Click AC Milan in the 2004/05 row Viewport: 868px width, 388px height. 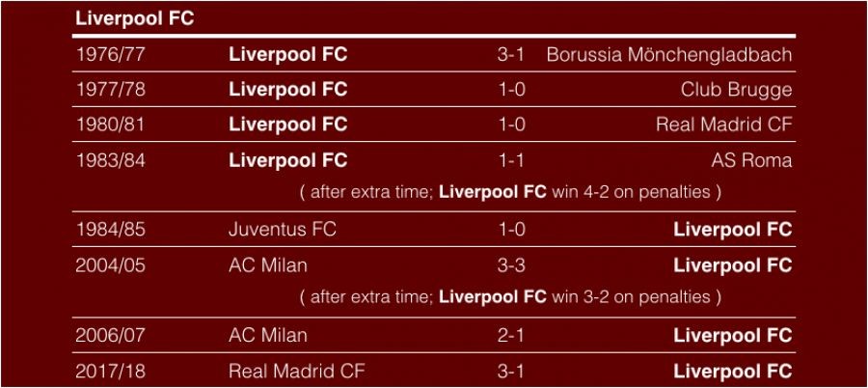click(268, 264)
